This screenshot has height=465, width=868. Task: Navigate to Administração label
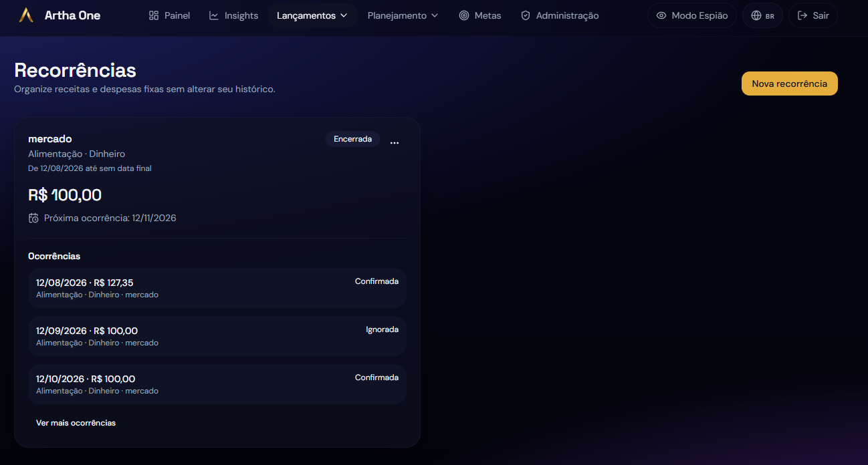[x=568, y=15]
